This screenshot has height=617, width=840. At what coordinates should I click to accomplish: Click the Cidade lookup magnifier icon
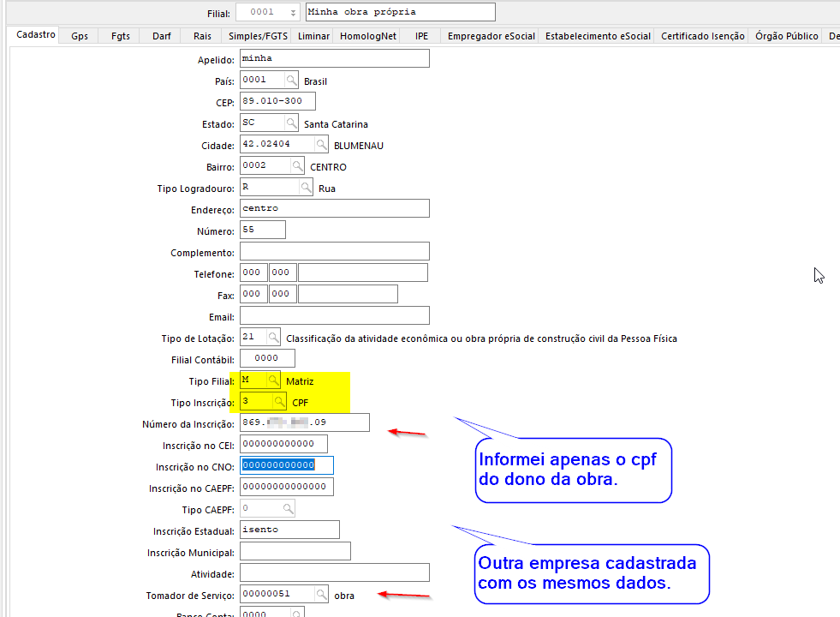(321, 145)
